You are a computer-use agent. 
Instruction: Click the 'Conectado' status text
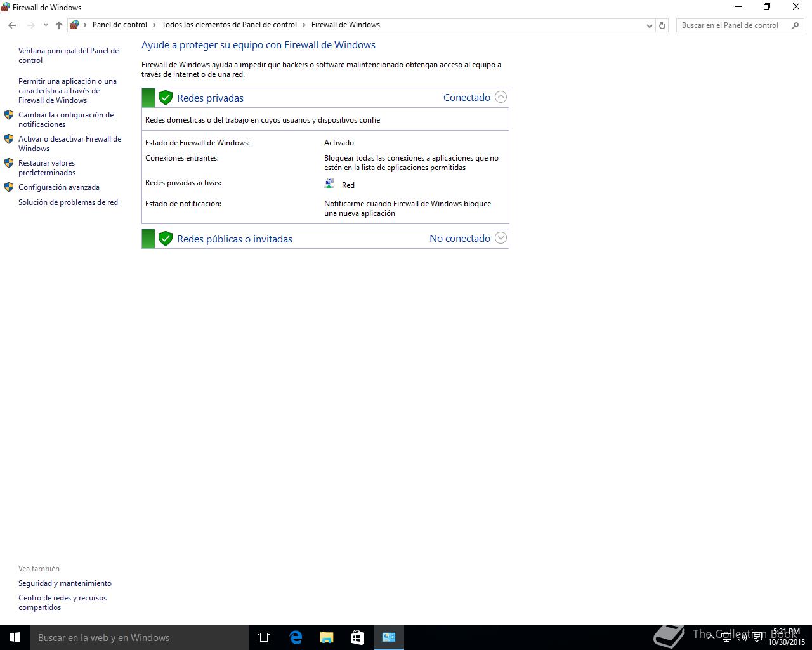[467, 97]
